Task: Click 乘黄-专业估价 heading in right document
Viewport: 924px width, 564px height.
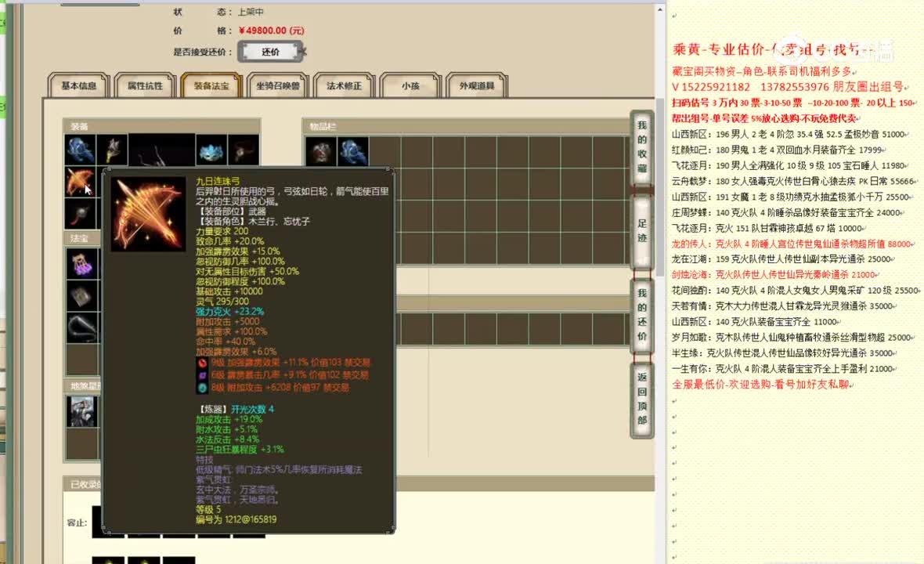Action: coord(718,49)
